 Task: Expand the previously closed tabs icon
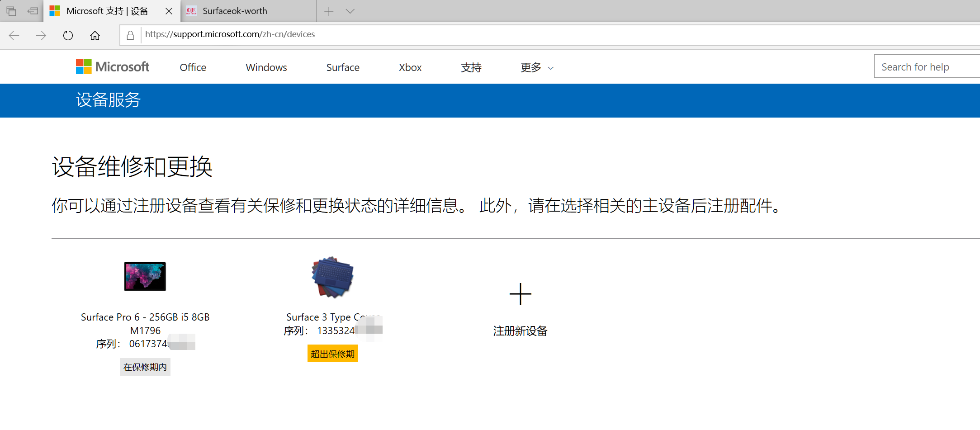click(x=32, y=10)
